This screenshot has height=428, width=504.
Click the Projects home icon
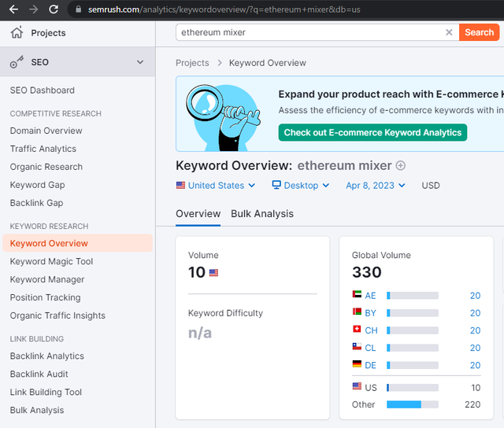tap(17, 32)
